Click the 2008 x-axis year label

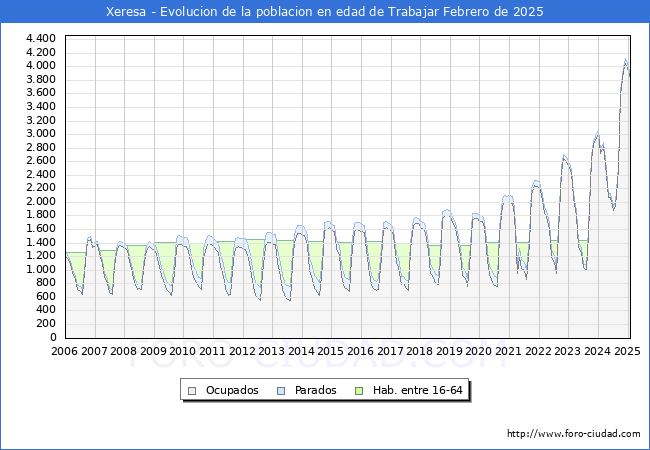pyautogui.click(x=124, y=351)
